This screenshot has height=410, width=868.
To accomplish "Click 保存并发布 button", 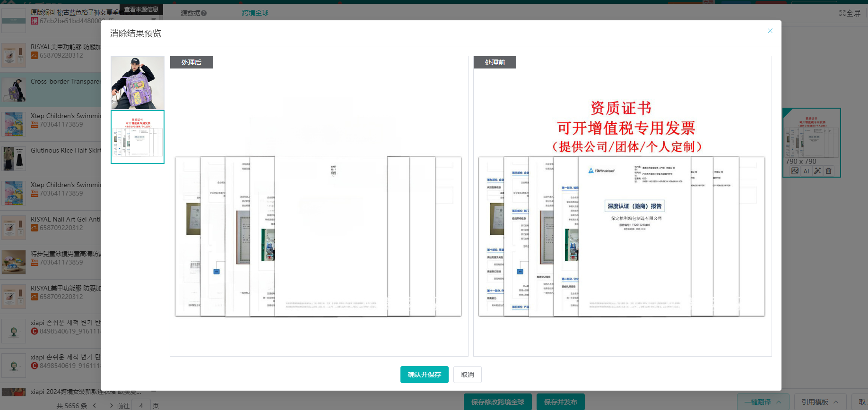I will [560, 402].
